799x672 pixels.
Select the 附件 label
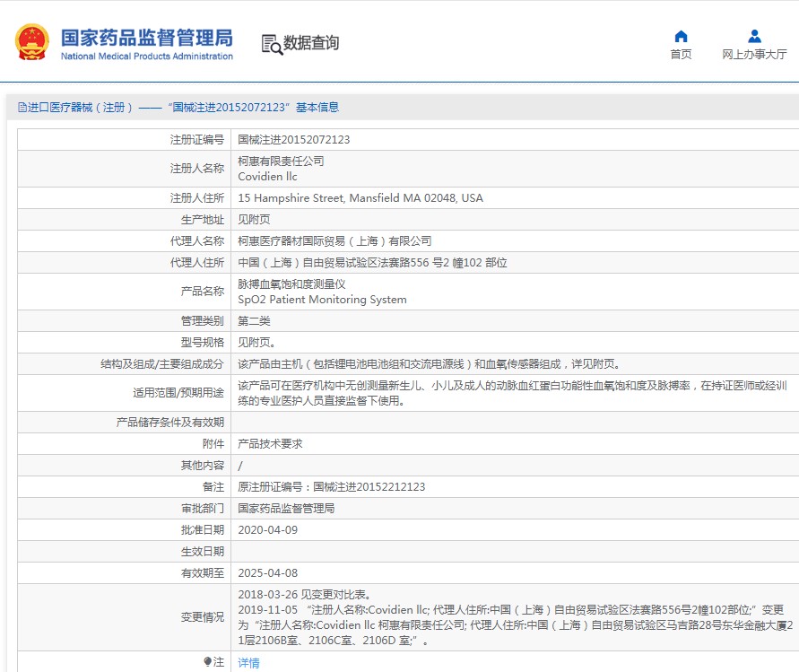point(213,443)
